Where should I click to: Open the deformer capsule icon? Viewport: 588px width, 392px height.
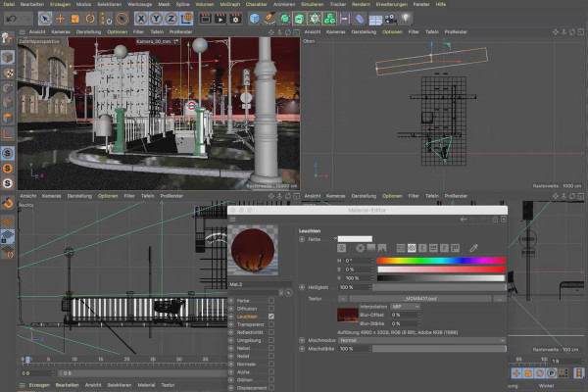tap(360, 19)
